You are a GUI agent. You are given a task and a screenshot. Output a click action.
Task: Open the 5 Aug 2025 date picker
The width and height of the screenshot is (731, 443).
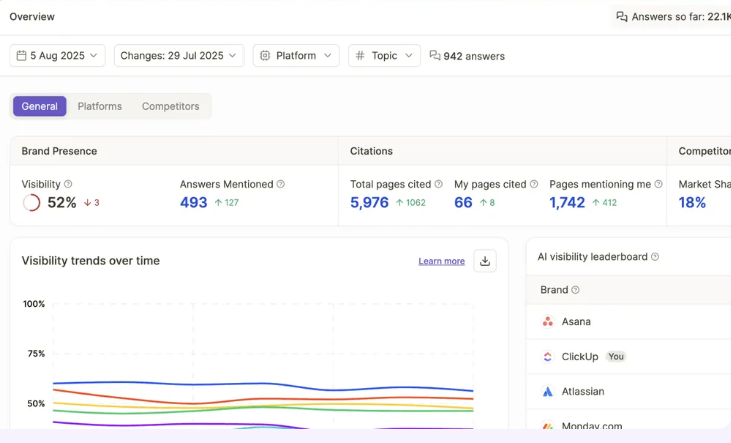[58, 56]
